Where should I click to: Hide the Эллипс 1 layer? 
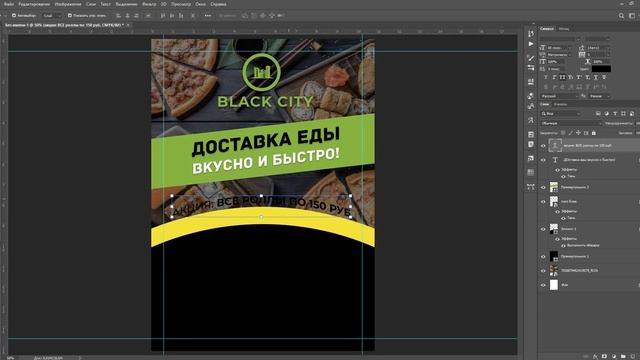(543, 229)
